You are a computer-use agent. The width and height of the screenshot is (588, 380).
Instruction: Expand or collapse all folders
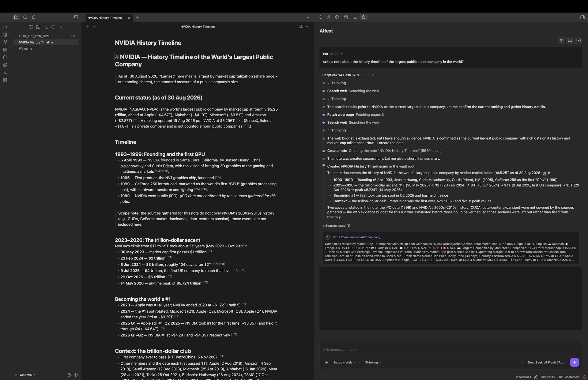(61, 27)
